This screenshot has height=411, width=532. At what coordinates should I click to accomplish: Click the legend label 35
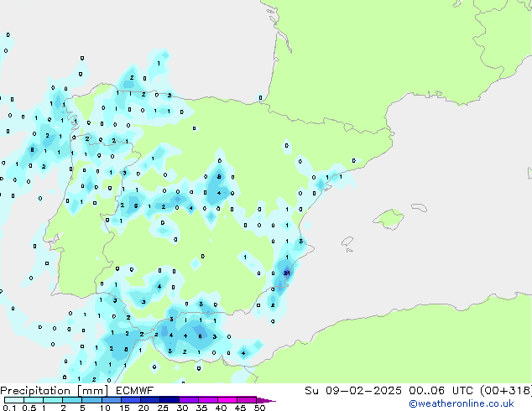coord(201,408)
